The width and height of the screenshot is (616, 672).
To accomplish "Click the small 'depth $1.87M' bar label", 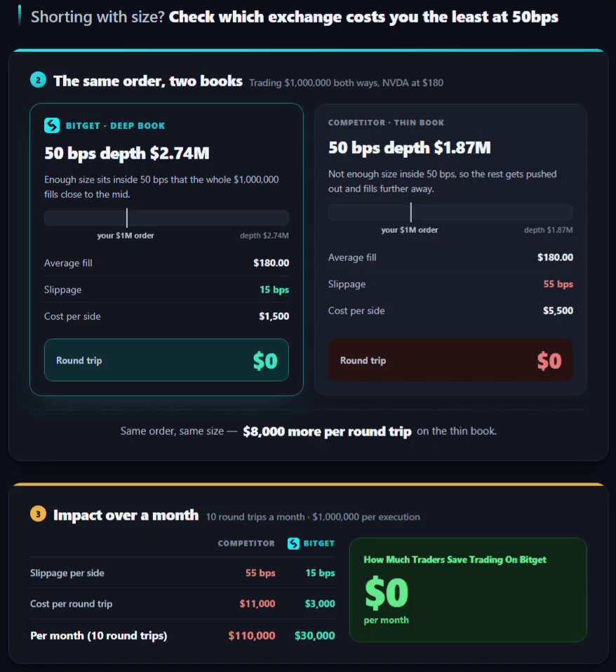I will pyautogui.click(x=548, y=230).
